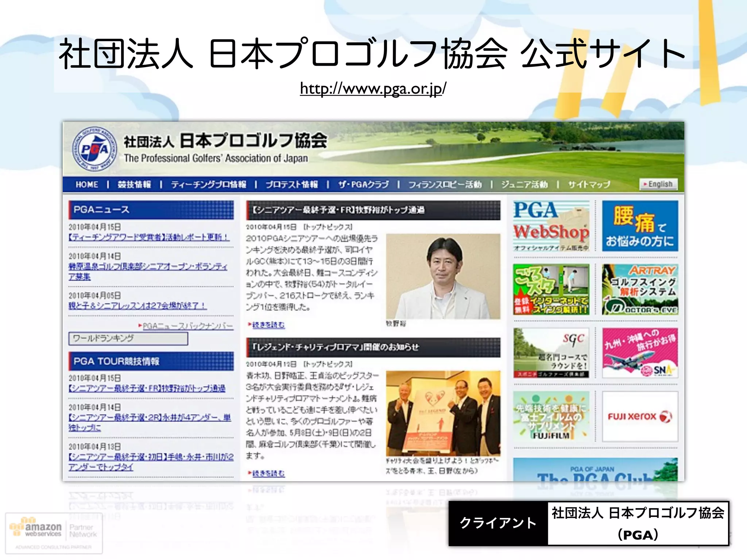The image size is (747, 560).
Task: Open シニアツアー最終予選・初日 tour link
Action: click(x=151, y=462)
